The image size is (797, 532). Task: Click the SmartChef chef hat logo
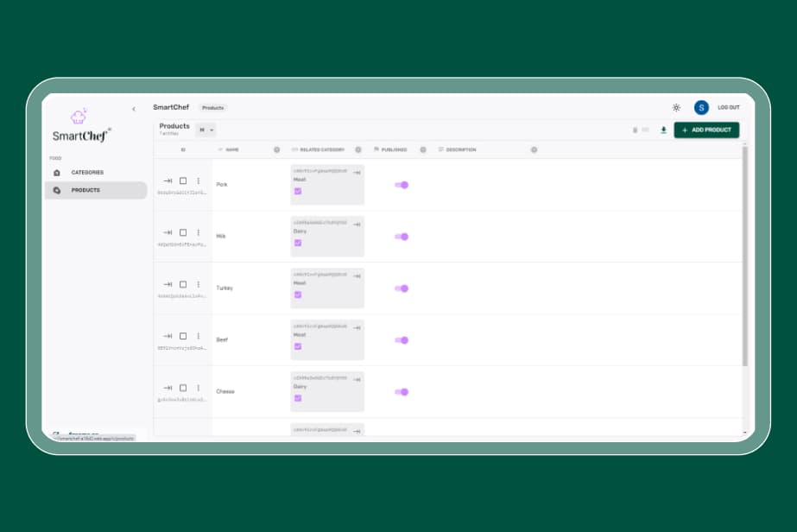[x=79, y=117]
